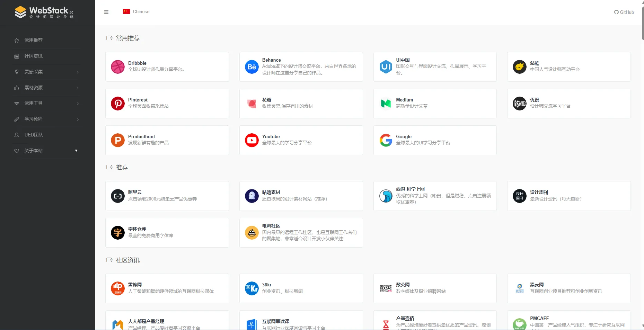Click the Google icon
Image resolution: width=644 pixels, height=330 pixels.
click(386, 140)
